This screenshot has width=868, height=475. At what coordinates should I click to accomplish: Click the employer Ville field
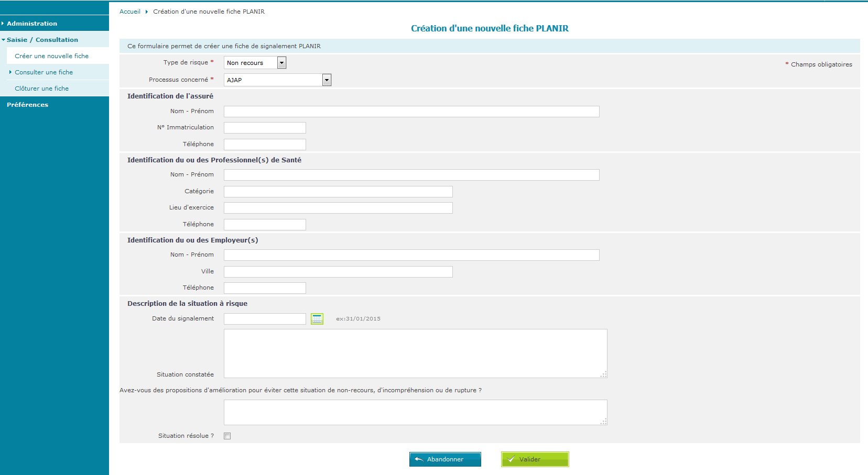pyautogui.click(x=338, y=272)
